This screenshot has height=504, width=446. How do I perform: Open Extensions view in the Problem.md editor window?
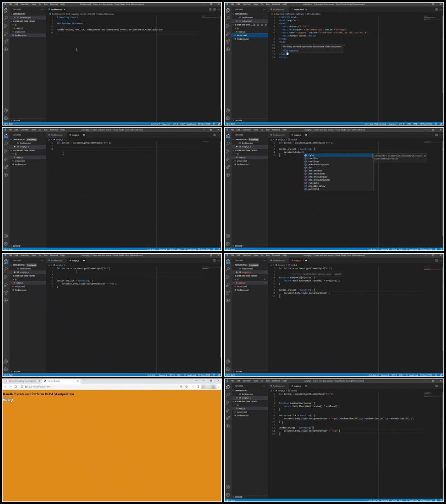(x=6, y=41)
